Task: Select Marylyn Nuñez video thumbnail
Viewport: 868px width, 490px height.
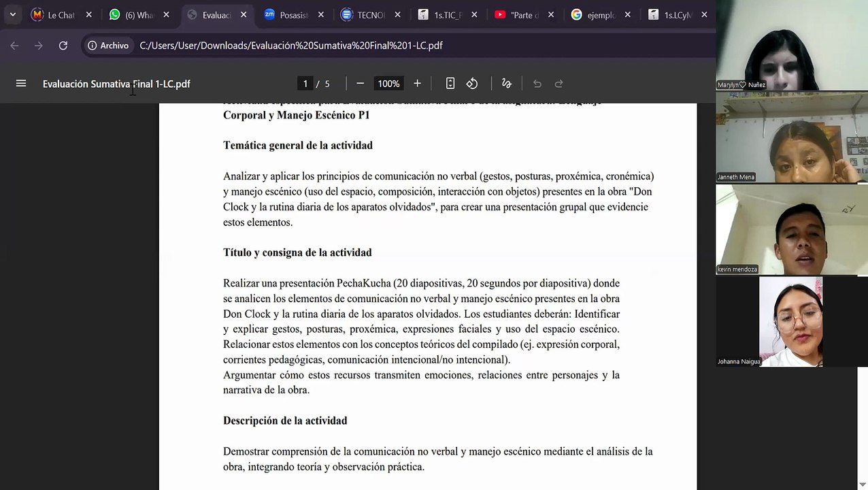Action: (x=791, y=45)
